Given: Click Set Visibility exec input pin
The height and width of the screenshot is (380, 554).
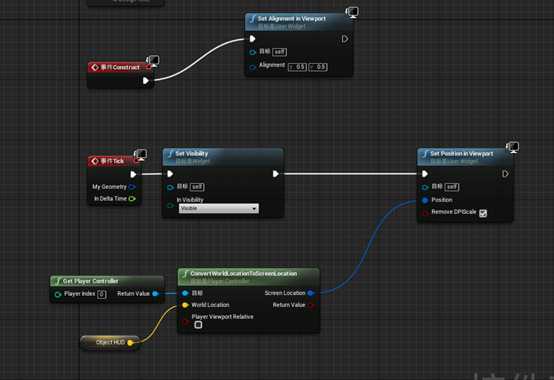Looking at the screenshot, I should 170,174.
